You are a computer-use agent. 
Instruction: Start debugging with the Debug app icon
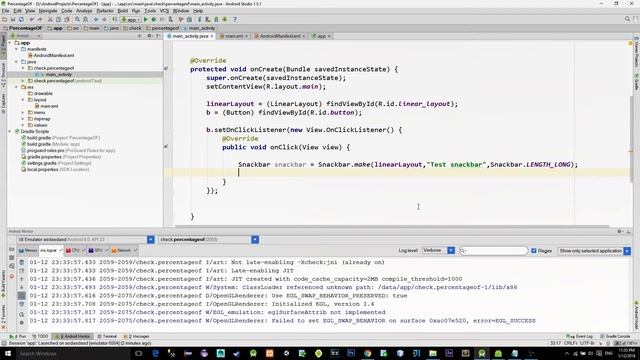coord(154,19)
